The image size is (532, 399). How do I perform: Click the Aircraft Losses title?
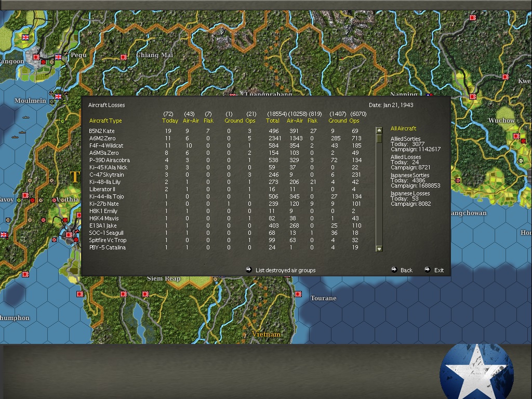(107, 105)
